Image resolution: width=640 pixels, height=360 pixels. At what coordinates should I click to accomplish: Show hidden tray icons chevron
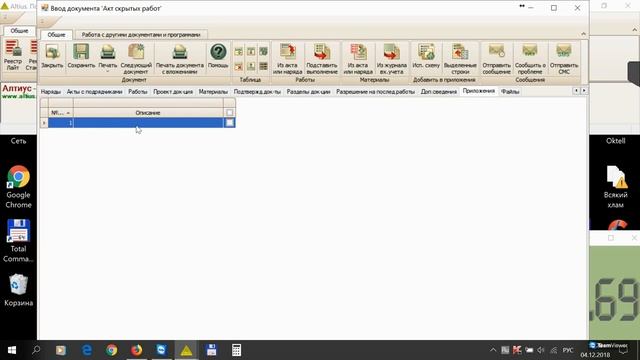(493, 350)
